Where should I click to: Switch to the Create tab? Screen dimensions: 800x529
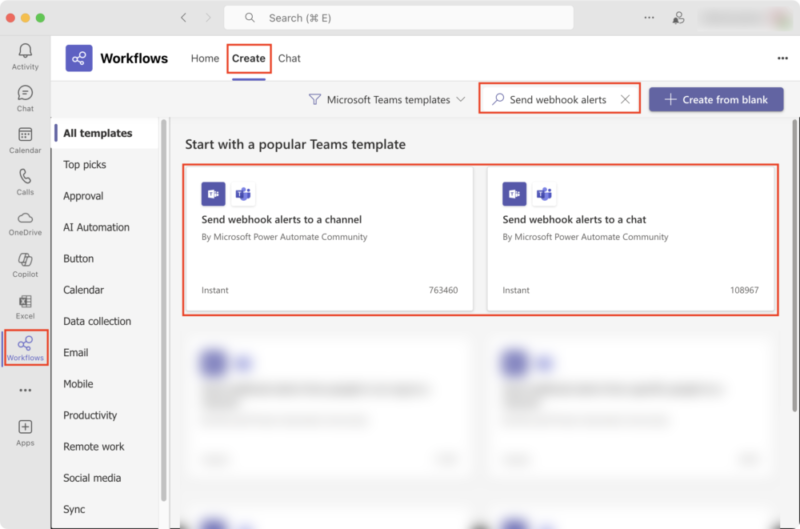(x=248, y=58)
